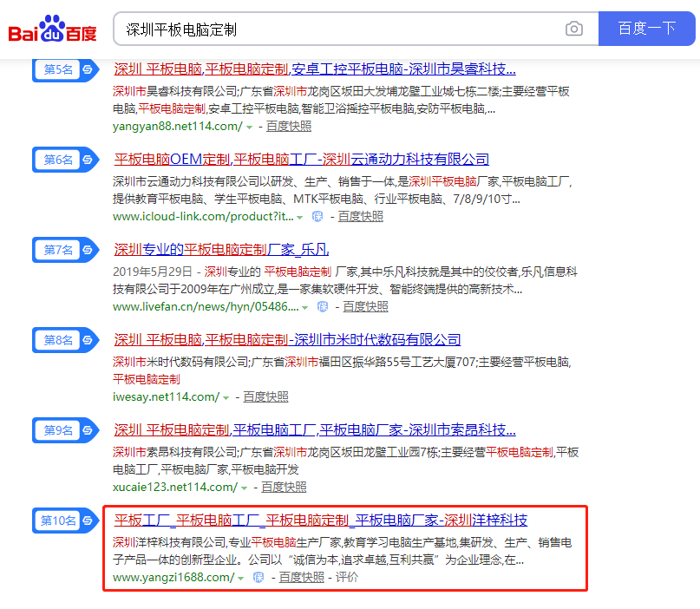
Task: Expand dropdown arrow beside www.livefan.cn
Action: (305, 308)
